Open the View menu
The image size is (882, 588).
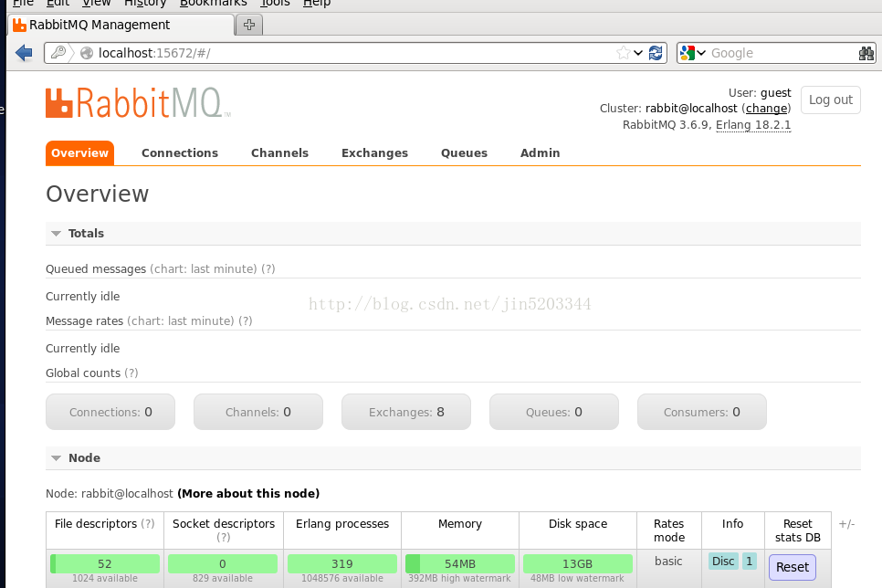[96, 3]
